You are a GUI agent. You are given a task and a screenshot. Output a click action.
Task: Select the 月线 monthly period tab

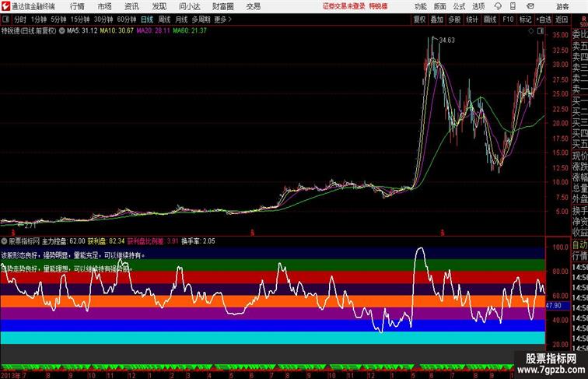[x=181, y=19]
